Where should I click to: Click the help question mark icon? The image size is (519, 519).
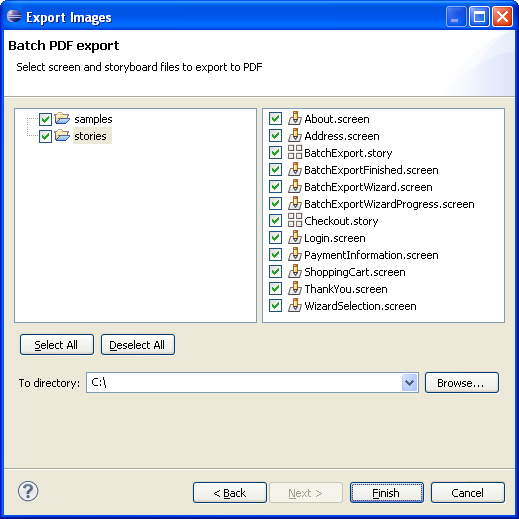pyautogui.click(x=28, y=491)
